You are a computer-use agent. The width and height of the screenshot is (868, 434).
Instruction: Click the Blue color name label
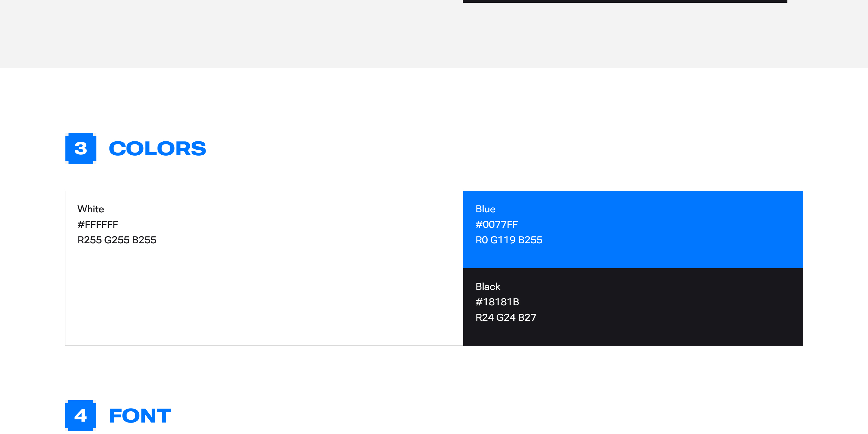(485, 209)
